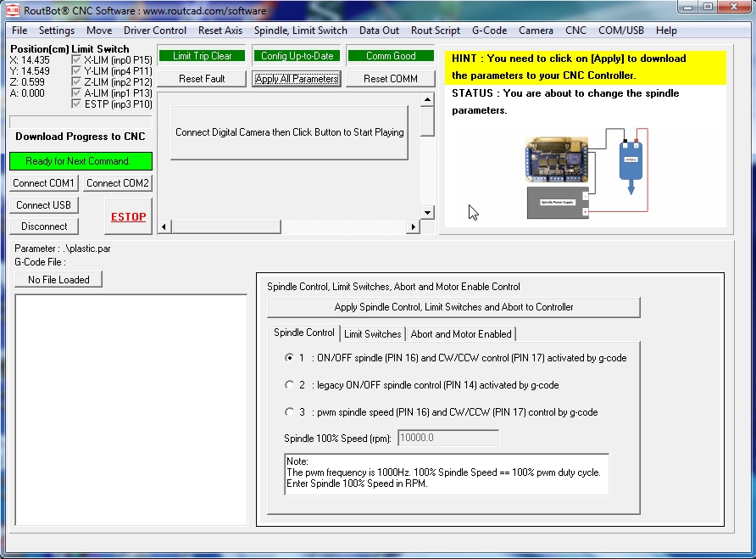Open the Data Out menu
Screen dimensions: 756x559
(x=379, y=31)
